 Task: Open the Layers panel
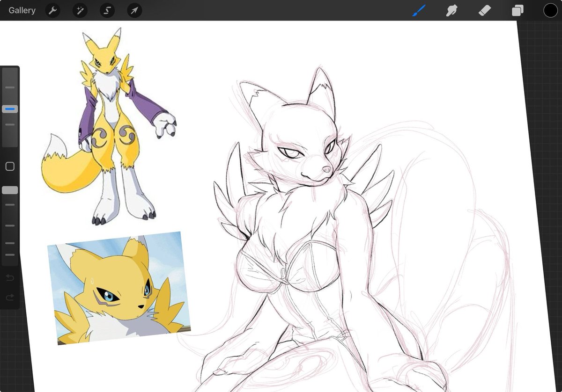coord(517,10)
